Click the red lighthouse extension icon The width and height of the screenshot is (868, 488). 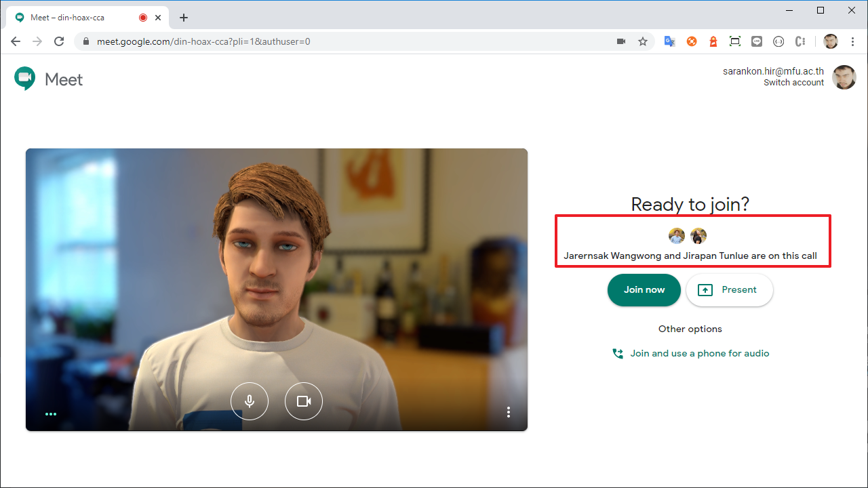(713, 41)
